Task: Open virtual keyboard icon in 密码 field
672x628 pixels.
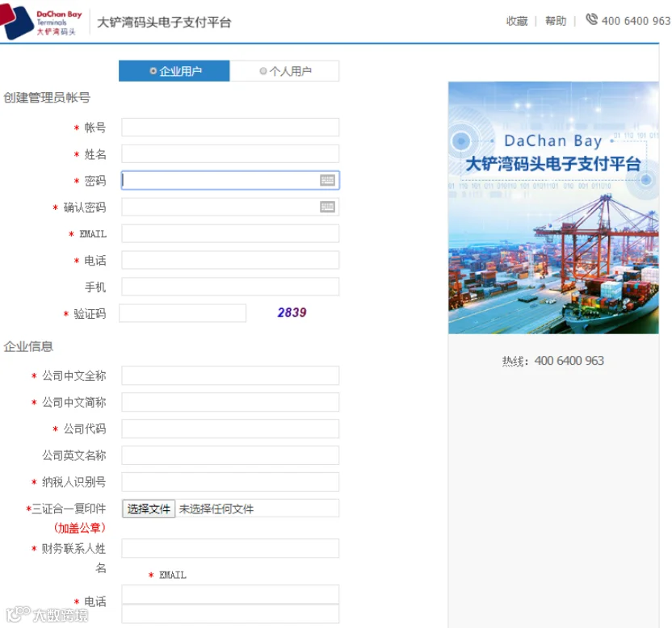Action: click(x=327, y=180)
